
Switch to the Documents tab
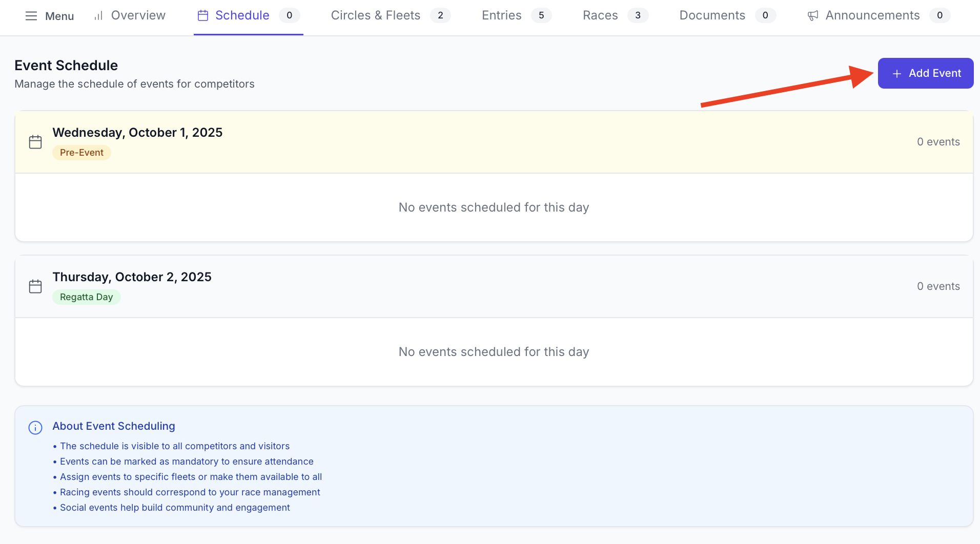click(x=712, y=15)
